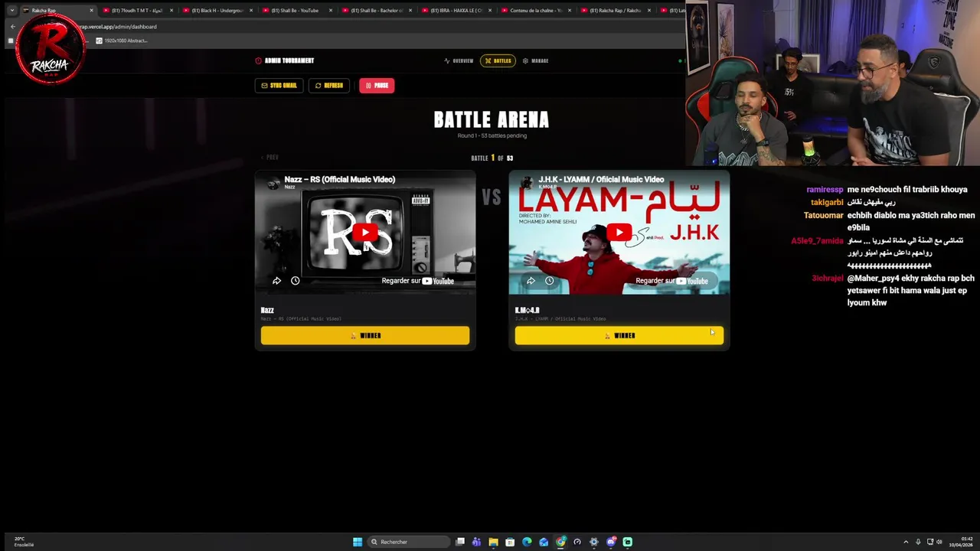Open 'Regarder sur YouTube' on J.H.K video
Image resolution: width=980 pixels, height=551 pixels.
tap(671, 281)
